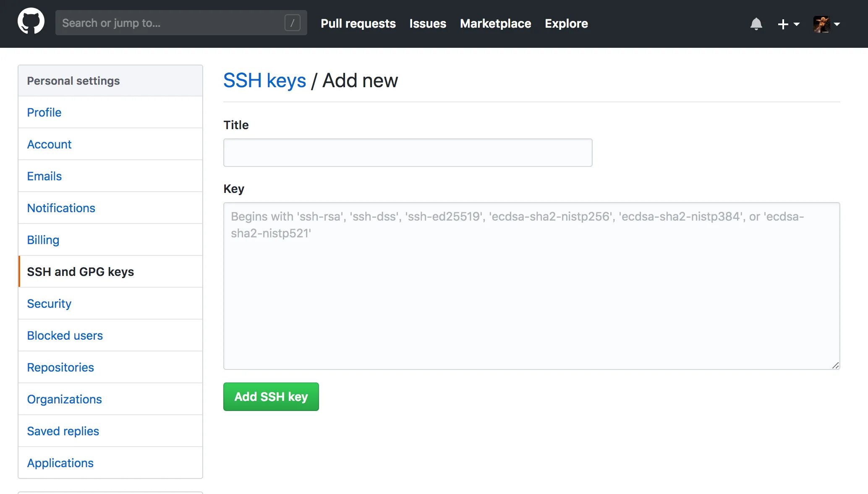
Task: Open Profile in Personal settings sidebar
Action: (x=44, y=112)
